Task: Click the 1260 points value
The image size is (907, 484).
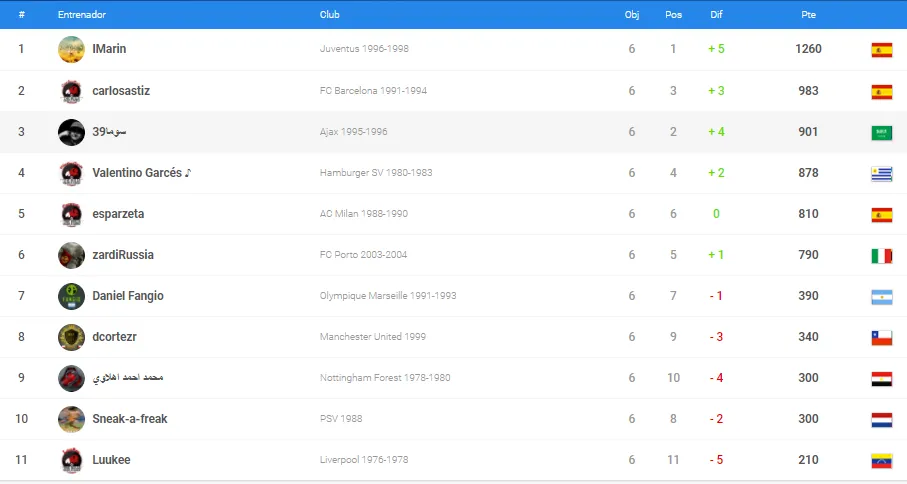Action: [x=808, y=49]
